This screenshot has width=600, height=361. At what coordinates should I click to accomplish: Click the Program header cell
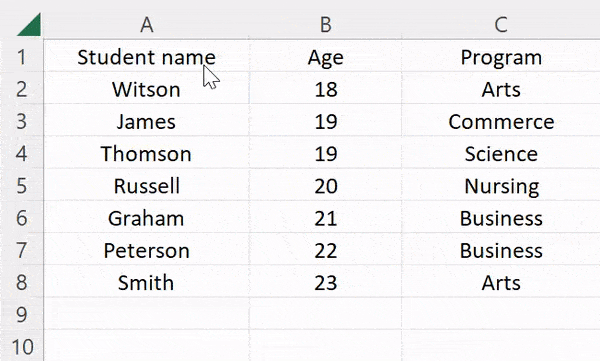[x=501, y=57]
